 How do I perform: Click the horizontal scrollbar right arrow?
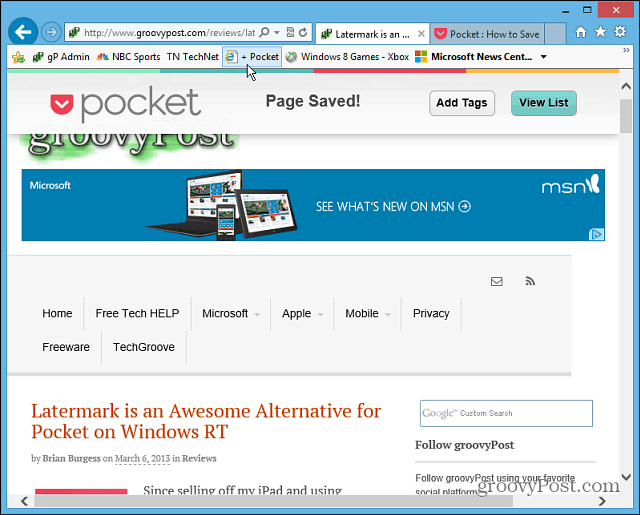[602, 501]
